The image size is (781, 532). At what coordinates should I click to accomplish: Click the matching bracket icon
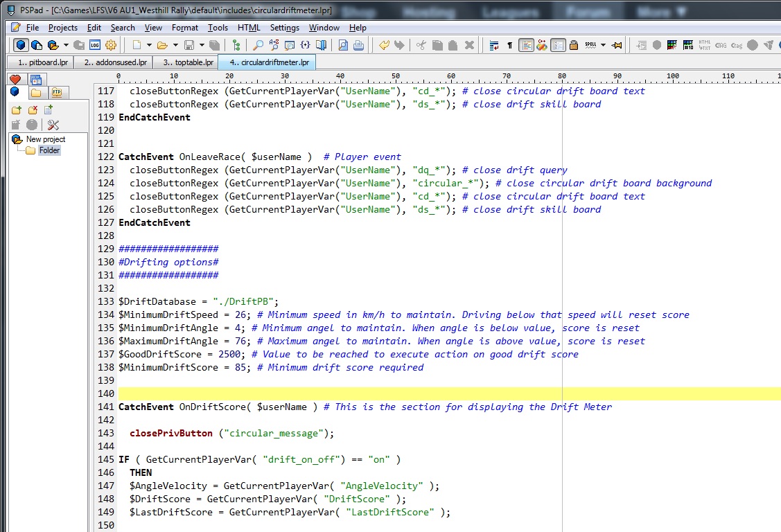click(x=306, y=45)
